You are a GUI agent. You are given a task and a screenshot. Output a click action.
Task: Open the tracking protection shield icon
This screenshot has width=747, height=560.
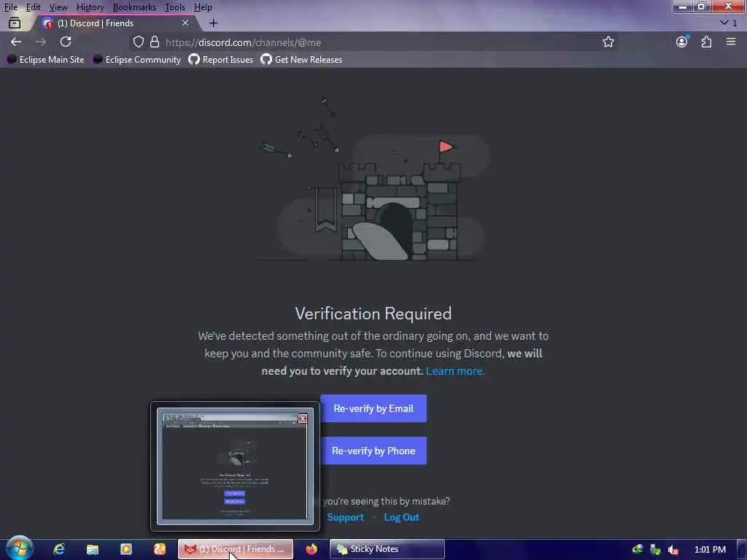[138, 42]
